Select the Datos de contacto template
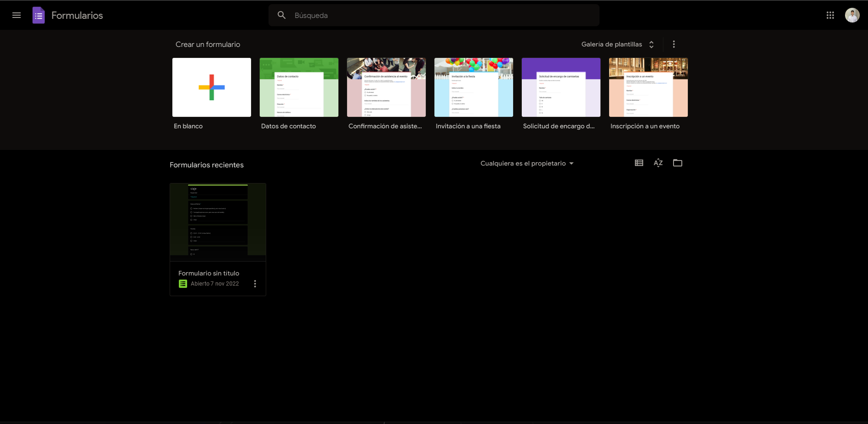 (x=299, y=87)
